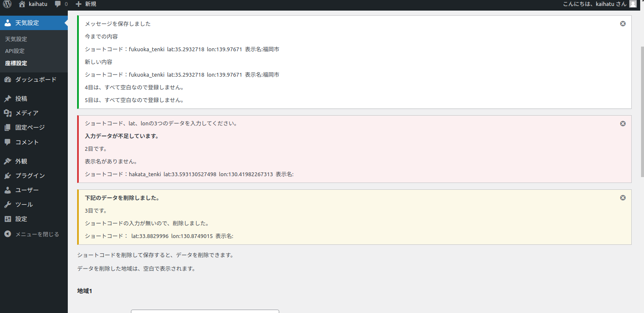
Task: Dismiss the red input error notice
Action: point(622,123)
